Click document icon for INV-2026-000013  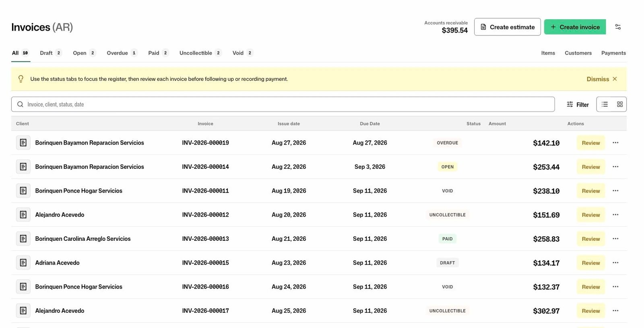pos(23,239)
